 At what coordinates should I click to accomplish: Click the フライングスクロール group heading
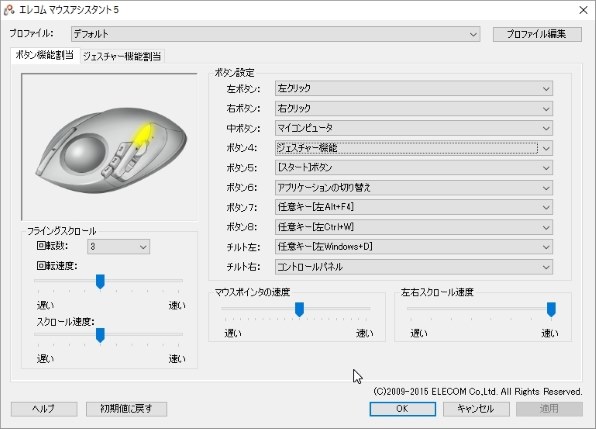pos(62,231)
